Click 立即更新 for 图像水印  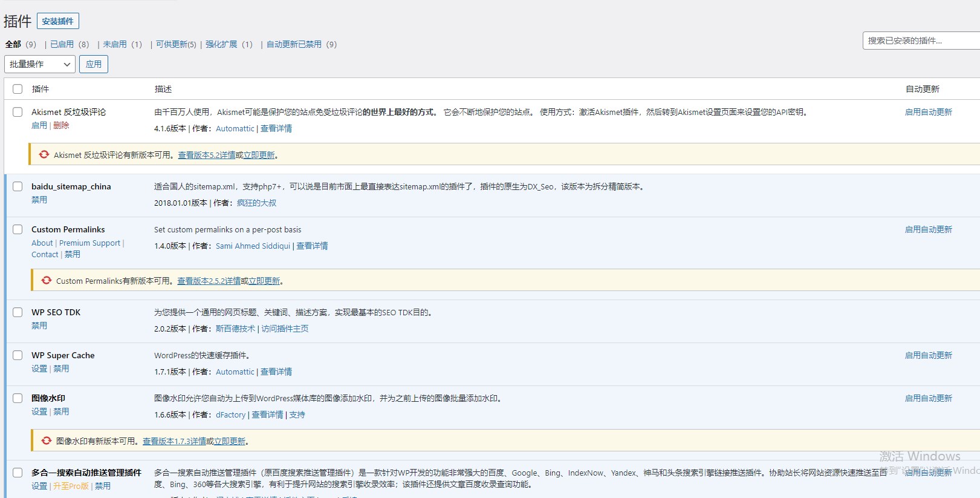tap(230, 441)
